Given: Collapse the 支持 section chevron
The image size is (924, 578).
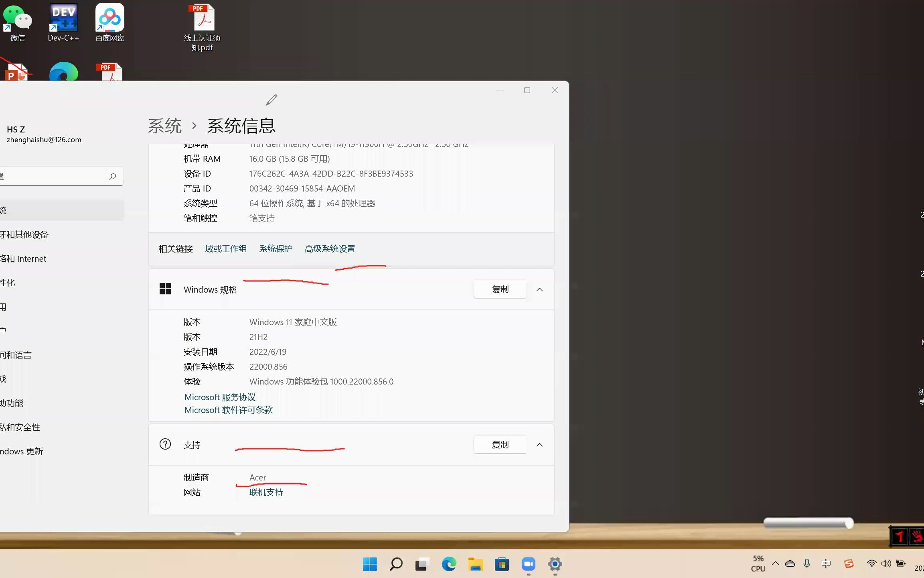Looking at the screenshot, I should tap(539, 445).
